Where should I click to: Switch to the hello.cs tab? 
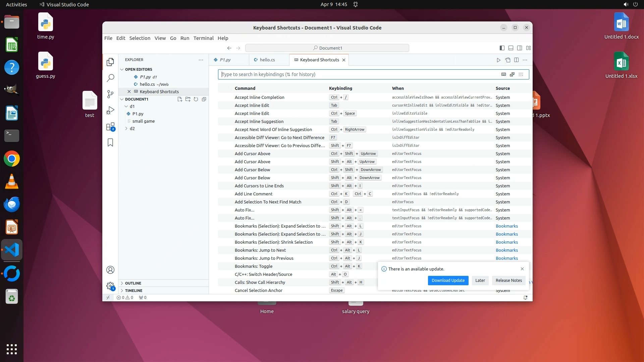point(267,60)
